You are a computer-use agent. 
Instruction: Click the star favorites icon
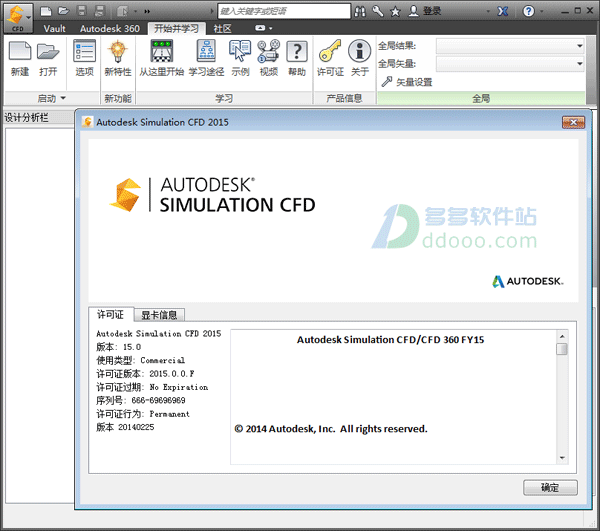coord(395,11)
